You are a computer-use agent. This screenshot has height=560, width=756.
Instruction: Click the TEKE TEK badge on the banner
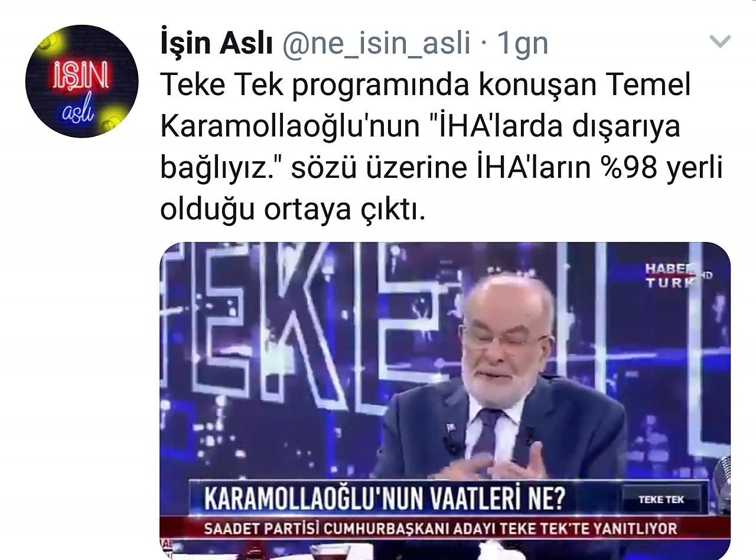(661, 500)
